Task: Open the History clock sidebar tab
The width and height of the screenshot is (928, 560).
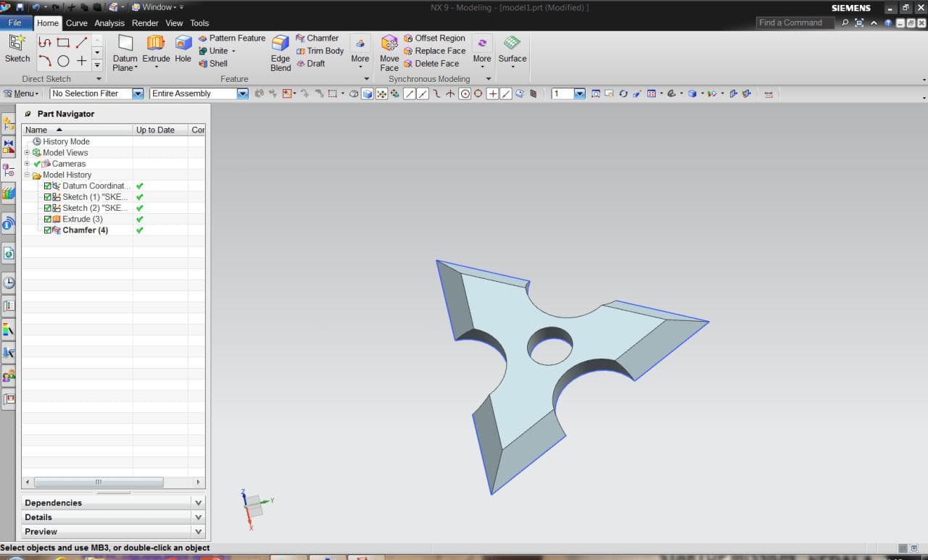Action: point(8,283)
